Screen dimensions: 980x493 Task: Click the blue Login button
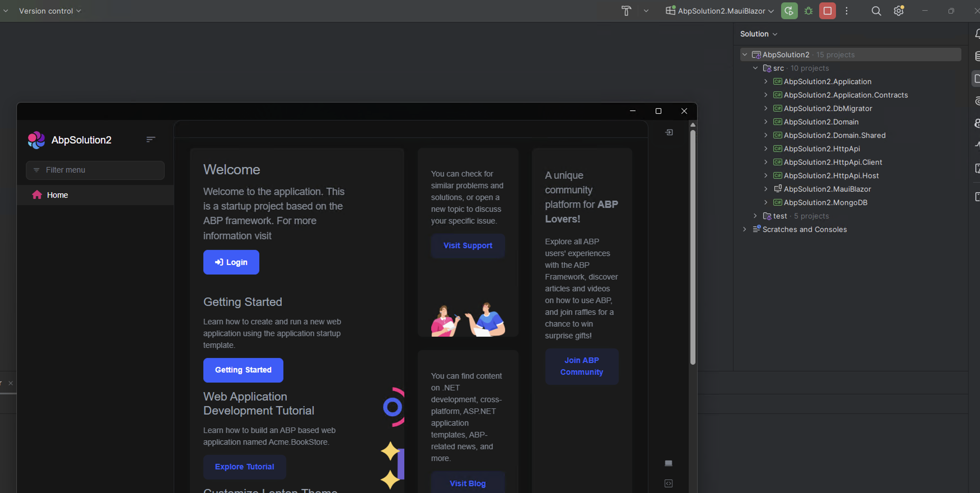coord(231,262)
